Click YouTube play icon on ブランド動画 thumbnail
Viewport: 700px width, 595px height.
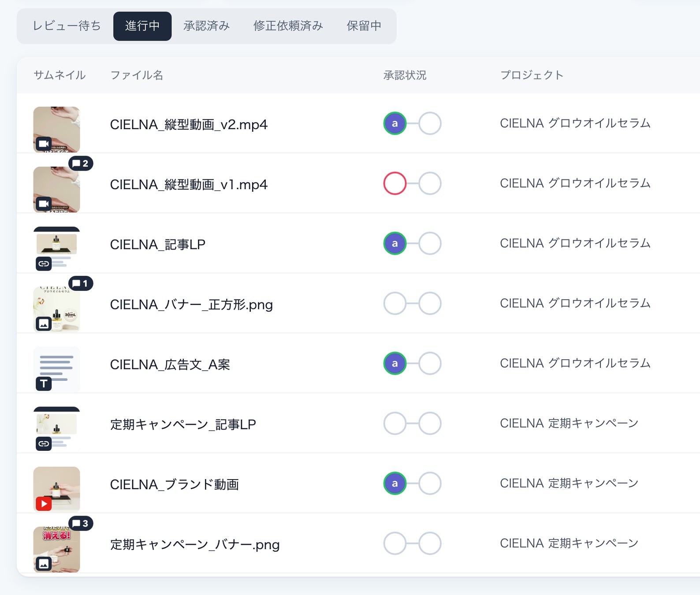(44, 504)
